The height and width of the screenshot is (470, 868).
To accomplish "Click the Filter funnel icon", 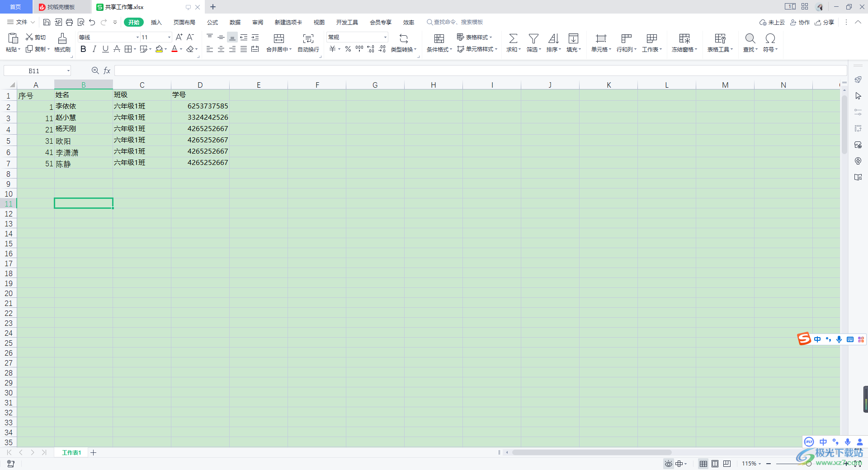I will (533, 38).
